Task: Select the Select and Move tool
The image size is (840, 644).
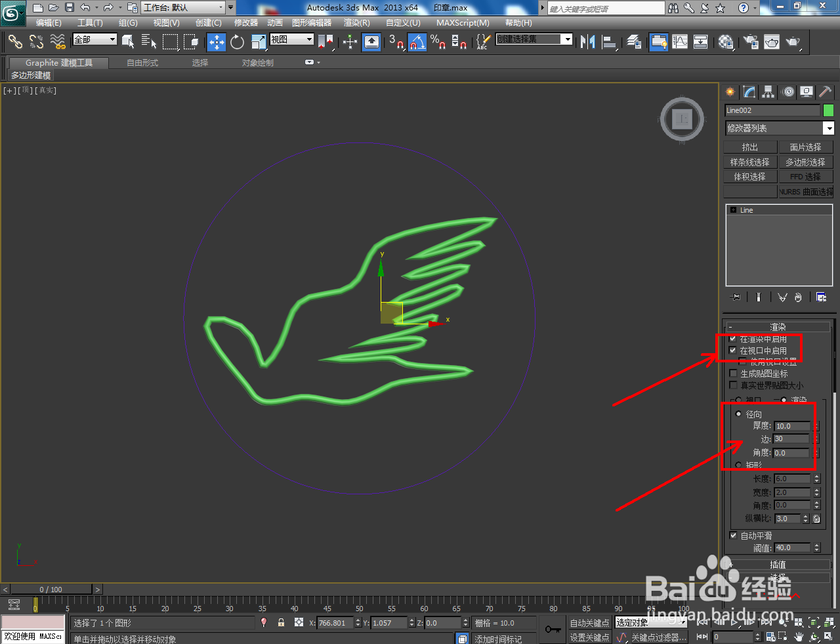Action: (216, 42)
